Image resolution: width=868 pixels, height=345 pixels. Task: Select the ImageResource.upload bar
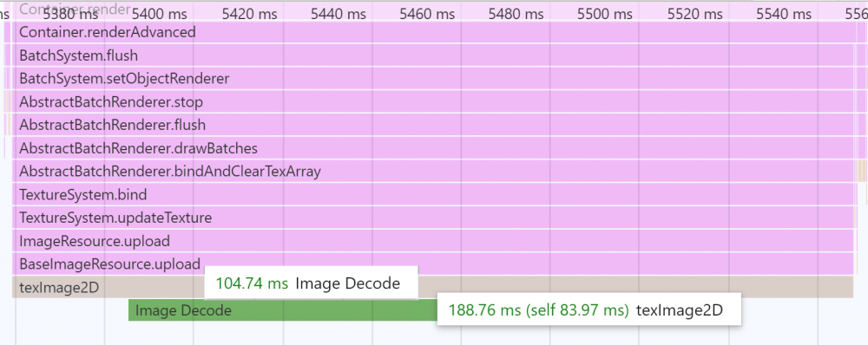click(433, 241)
